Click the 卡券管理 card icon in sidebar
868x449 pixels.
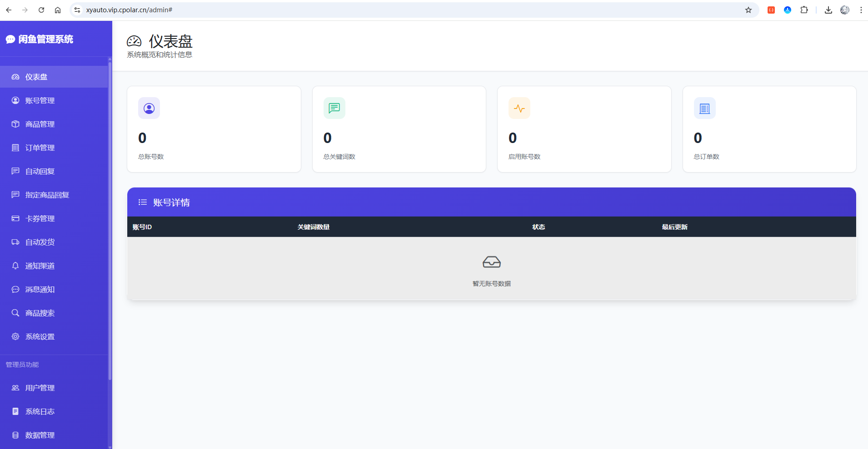15,218
